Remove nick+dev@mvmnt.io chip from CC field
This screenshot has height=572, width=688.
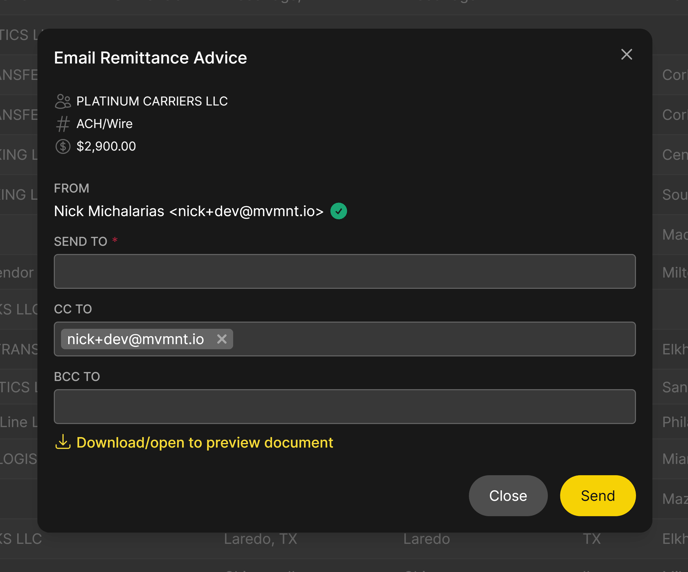(222, 339)
